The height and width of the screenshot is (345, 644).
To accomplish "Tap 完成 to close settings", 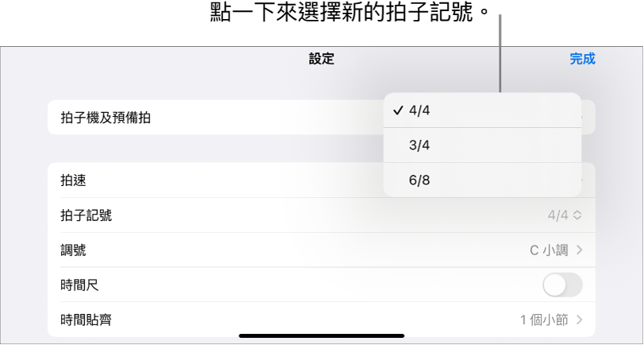I will 582,59.
